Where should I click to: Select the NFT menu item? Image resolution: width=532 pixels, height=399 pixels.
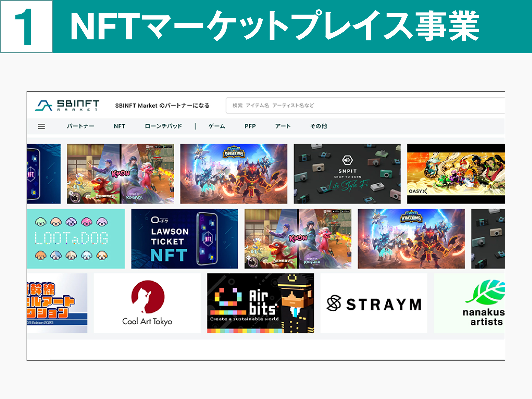point(120,126)
